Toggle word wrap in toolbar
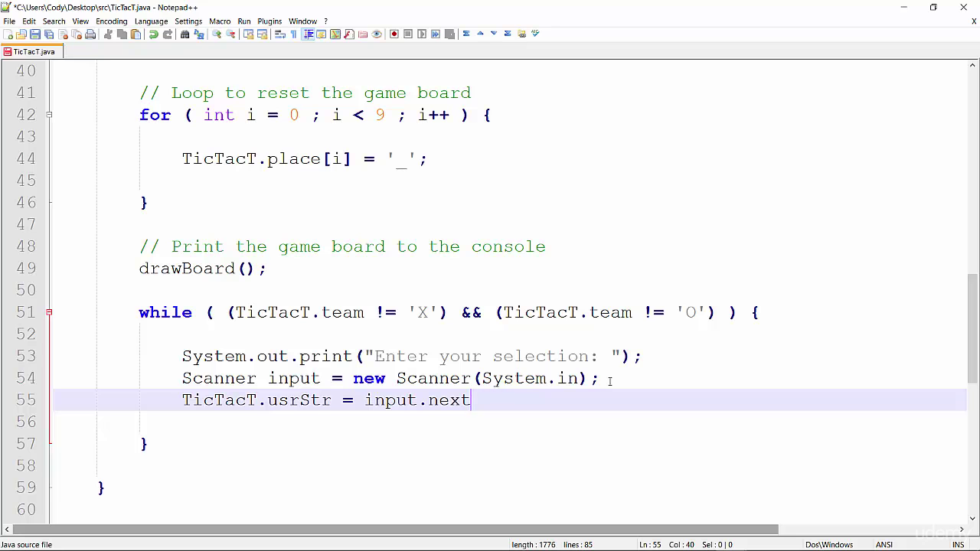The height and width of the screenshot is (551, 980). pos(279,34)
